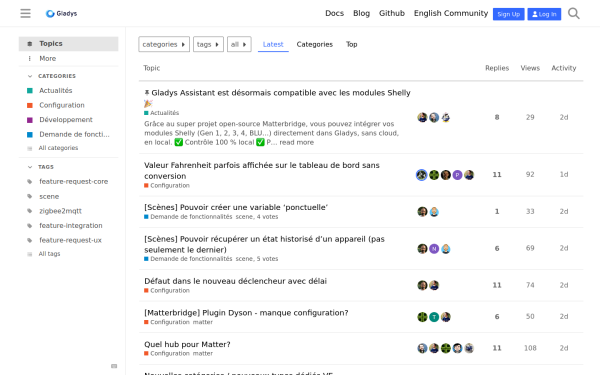Go to English Community link

[x=451, y=13]
